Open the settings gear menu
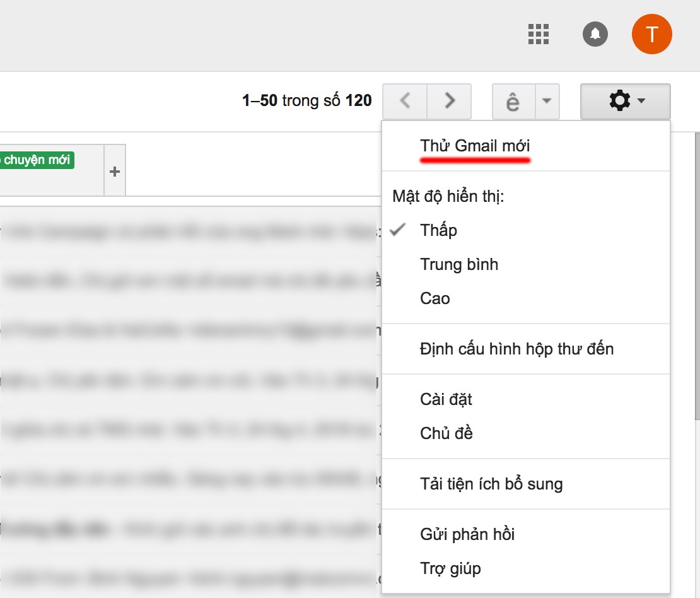700x598 pixels. pos(621,100)
